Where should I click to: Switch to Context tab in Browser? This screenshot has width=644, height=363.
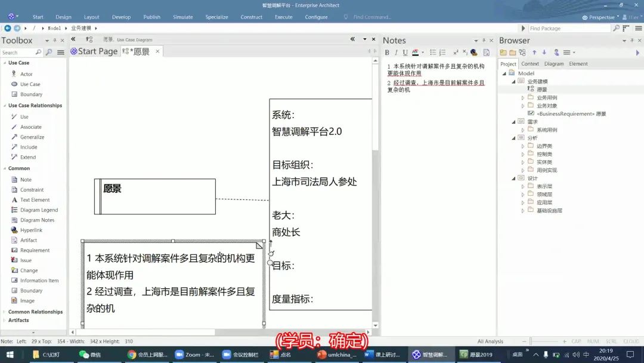coord(530,64)
